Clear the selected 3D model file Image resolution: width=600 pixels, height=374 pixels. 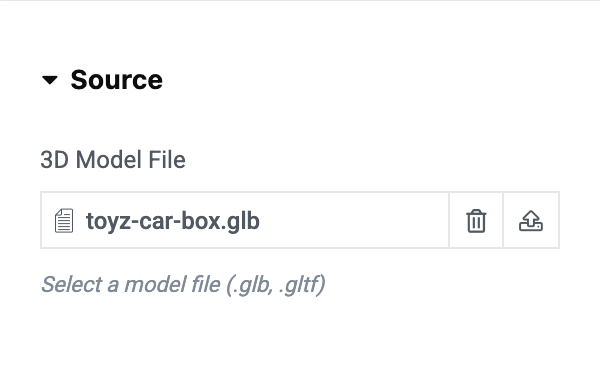(x=476, y=220)
